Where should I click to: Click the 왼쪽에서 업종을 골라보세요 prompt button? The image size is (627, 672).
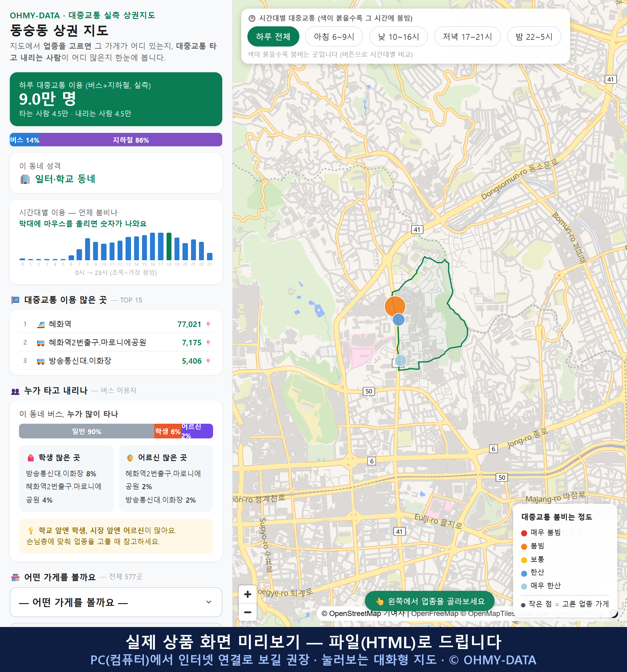pos(429,601)
